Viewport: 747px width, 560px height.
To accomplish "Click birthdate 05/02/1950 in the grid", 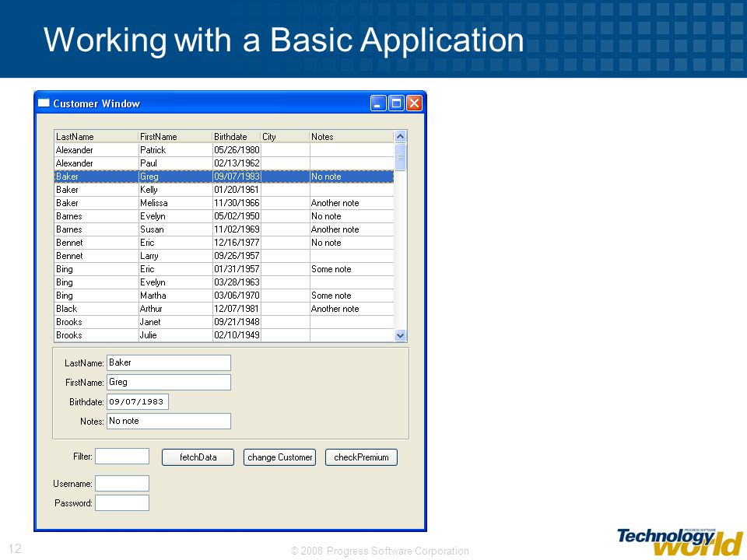I will pyautogui.click(x=237, y=216).
